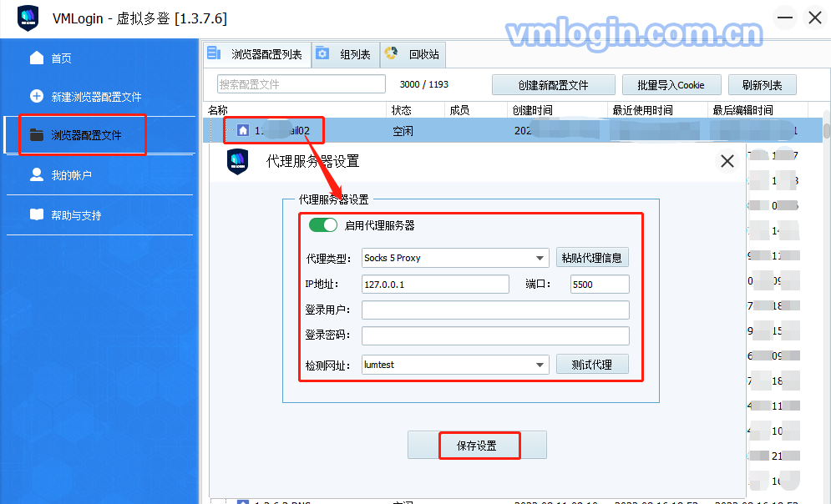Click the save settings button
The image size is (831, 504).
point(477,446)
